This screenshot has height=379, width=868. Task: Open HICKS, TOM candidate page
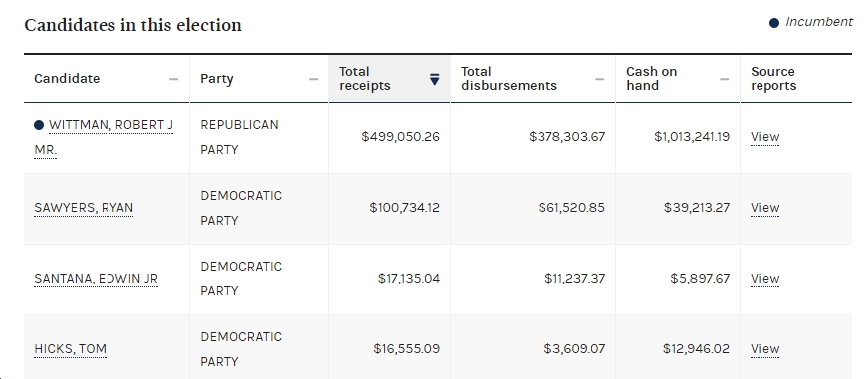(x=71, y=349)
